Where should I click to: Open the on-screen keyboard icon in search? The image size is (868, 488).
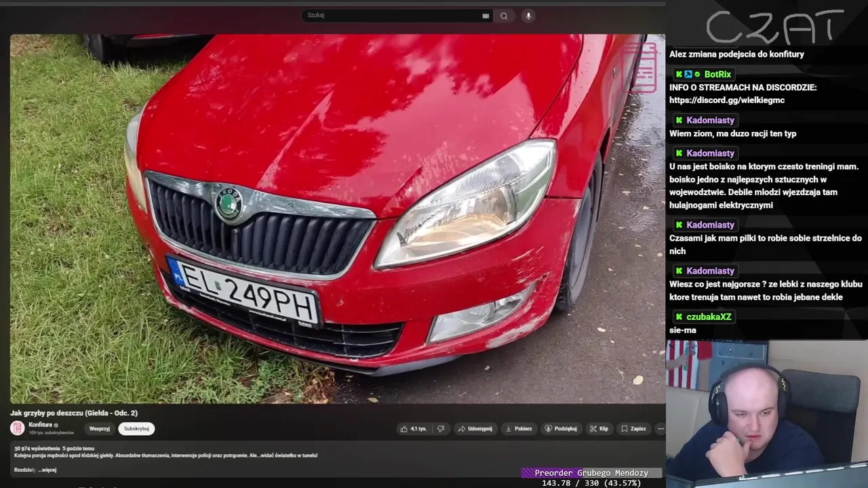pyautogui.click(x=486, y=16)
